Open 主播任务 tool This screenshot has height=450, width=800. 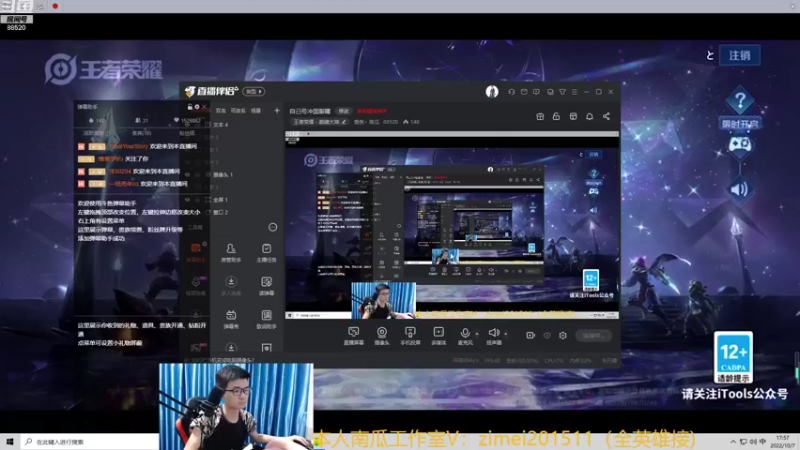pos(266,253)
